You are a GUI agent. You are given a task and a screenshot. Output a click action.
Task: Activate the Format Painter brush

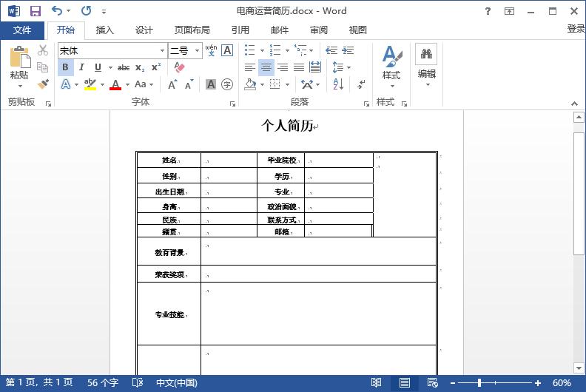(43, 84)
